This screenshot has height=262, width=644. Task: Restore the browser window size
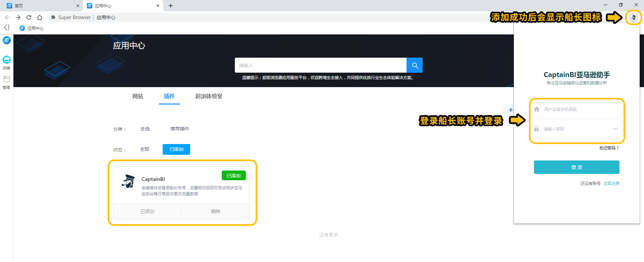pyautogui.click(x=621, y=5)
